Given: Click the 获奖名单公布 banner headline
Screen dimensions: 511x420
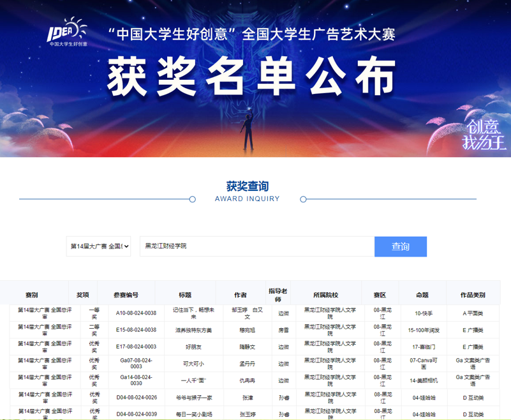Looking at the screenshot, I should 251,78.
